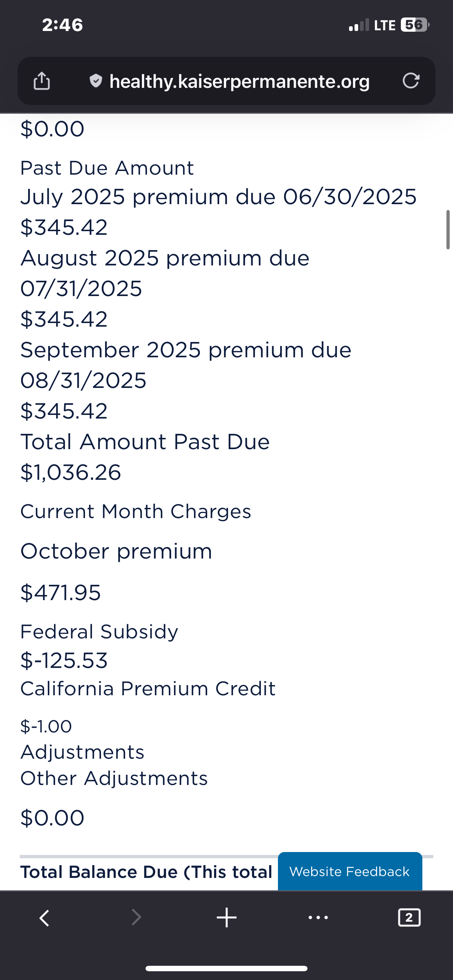Tap the share icon in address bar
This screenshot has height=980, width=453.
click(x=42, y=81)
